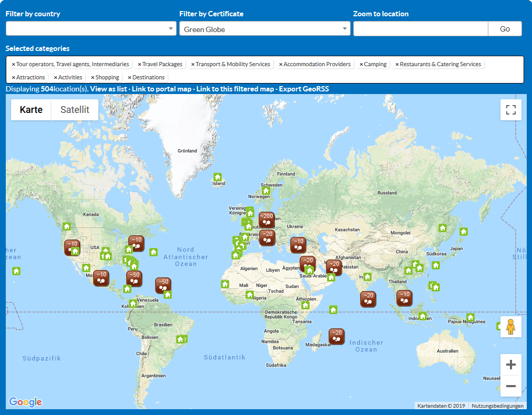Remove the Accommodation Providers category tag
Viewport: 532px width, 415px height.
tap(281, 65)
